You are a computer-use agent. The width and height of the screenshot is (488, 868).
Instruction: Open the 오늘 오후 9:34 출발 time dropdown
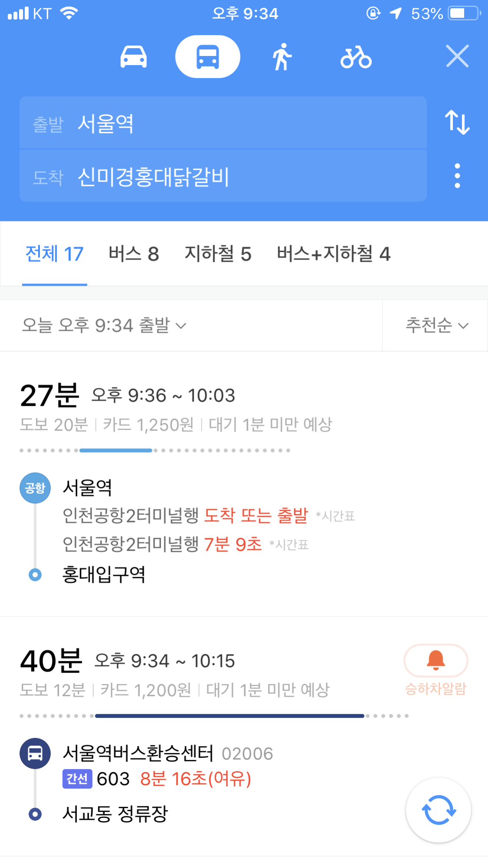click(104, 325)
